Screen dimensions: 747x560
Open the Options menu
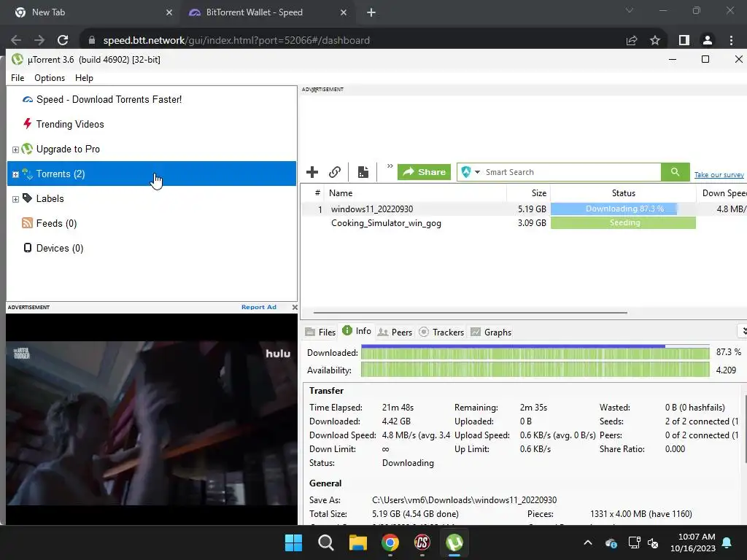(50, 77)
